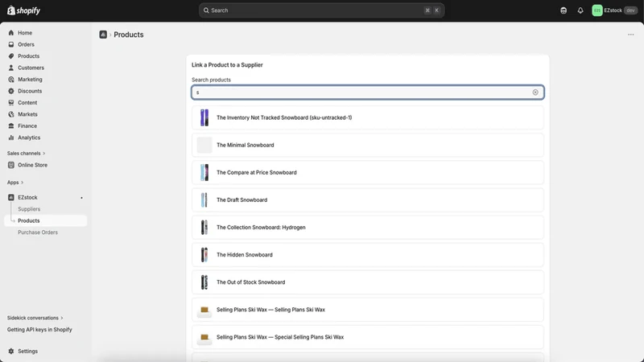Click the EZstock app icon in sidebar
Screen dimensions: 644x362
click(x=11, y=197)
